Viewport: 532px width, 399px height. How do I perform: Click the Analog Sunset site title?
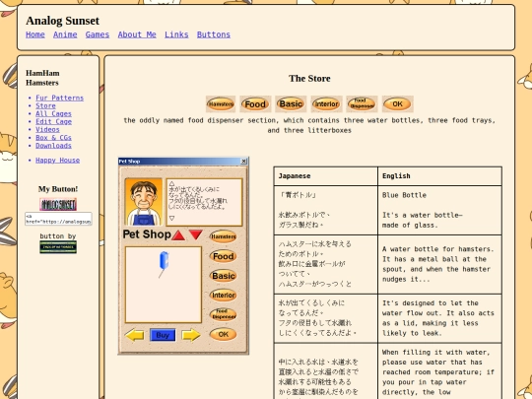tap(63, 21)
